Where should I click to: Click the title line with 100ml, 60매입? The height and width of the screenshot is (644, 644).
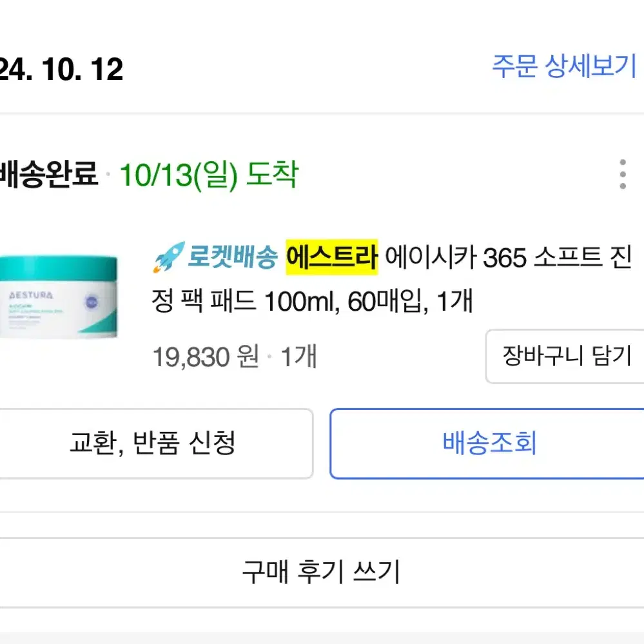(x=313, y=301)
